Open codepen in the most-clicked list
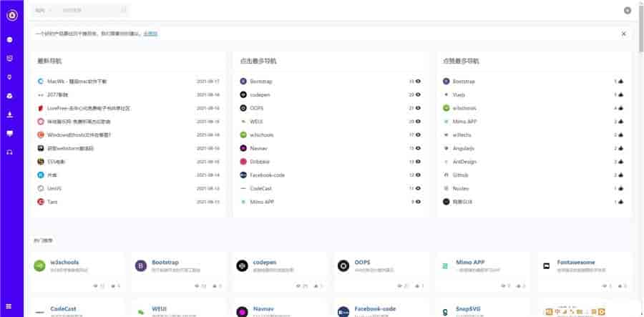This screenshot has width=644, height=317. coord(260,95)
